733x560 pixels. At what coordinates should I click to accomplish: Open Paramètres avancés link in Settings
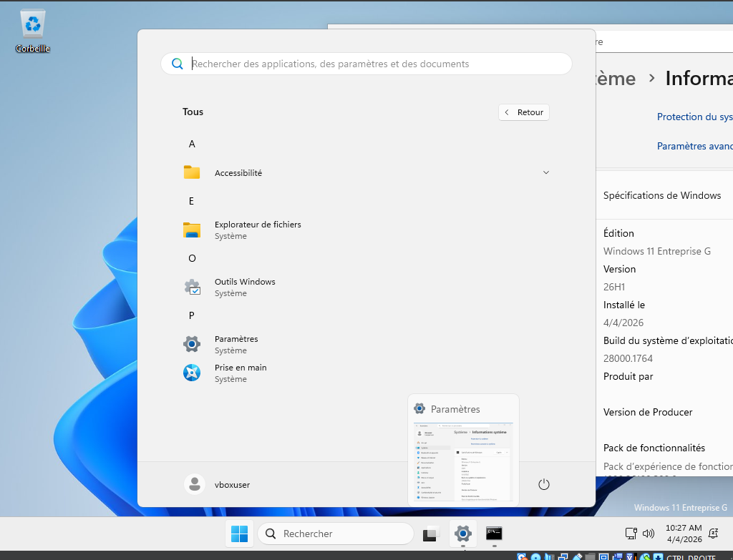(x=694, y=146)
